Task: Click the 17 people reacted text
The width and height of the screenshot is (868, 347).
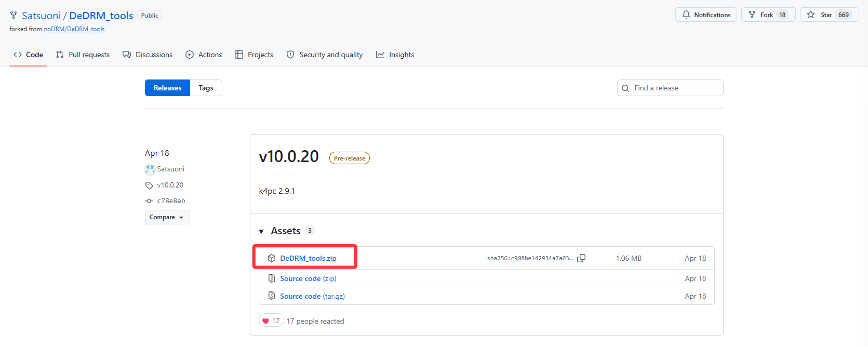Action: (315, 322)
